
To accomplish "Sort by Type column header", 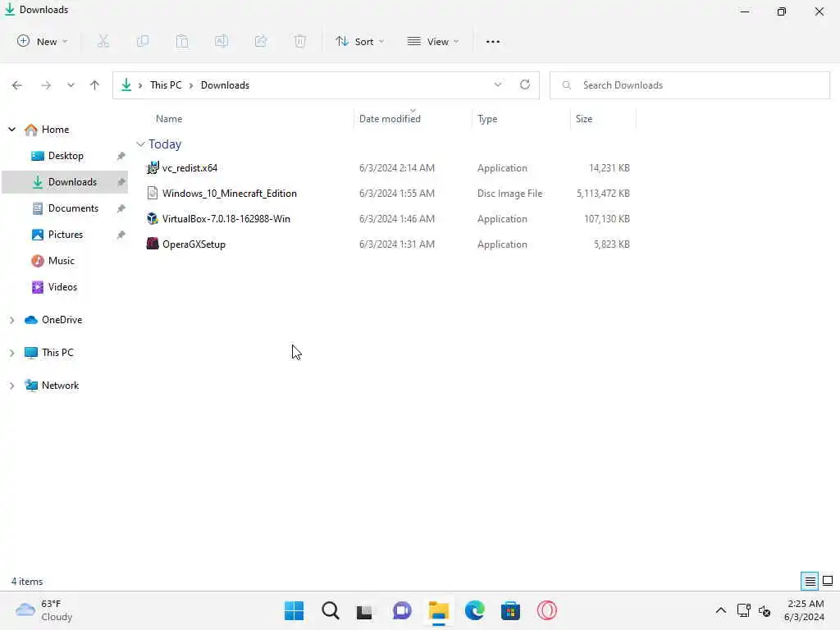I will 487,119.
